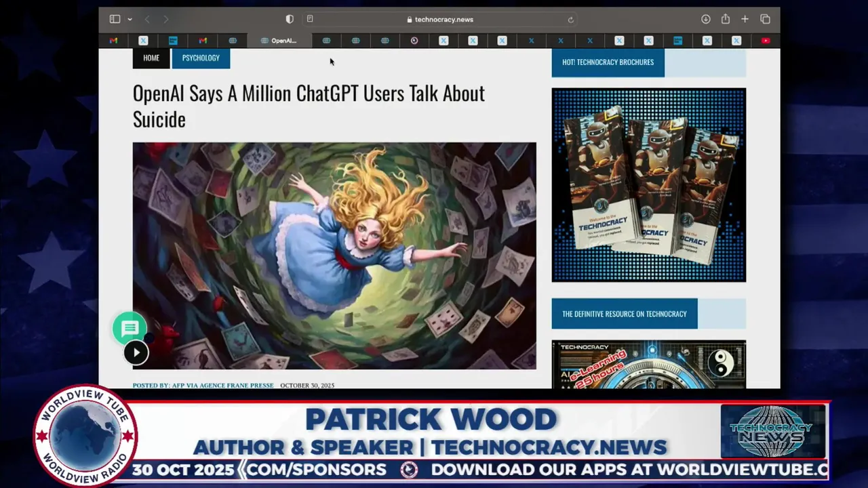Go forward with the Safari forward arrow
868x488 pixels.
[166, 20]
